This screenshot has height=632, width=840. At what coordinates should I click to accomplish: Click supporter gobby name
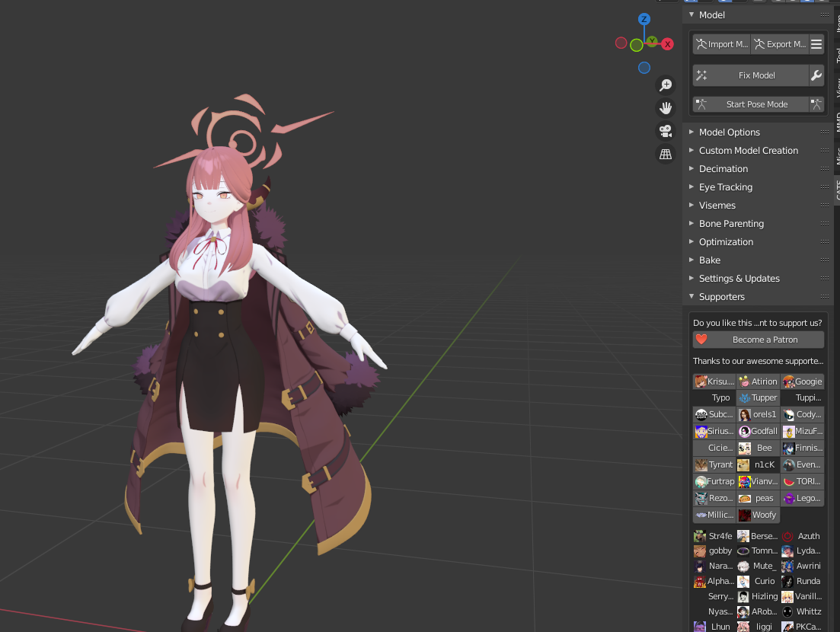[720, 551]
